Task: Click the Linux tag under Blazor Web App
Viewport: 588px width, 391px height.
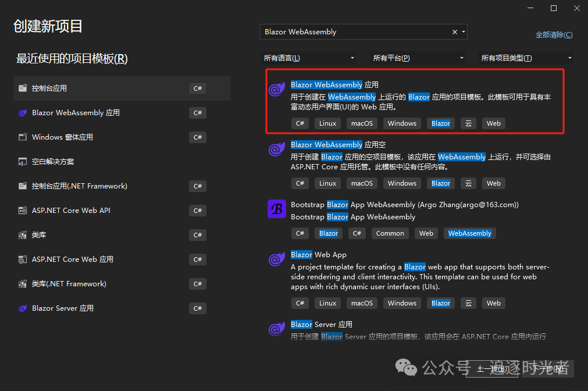Action: click(328, 303)
